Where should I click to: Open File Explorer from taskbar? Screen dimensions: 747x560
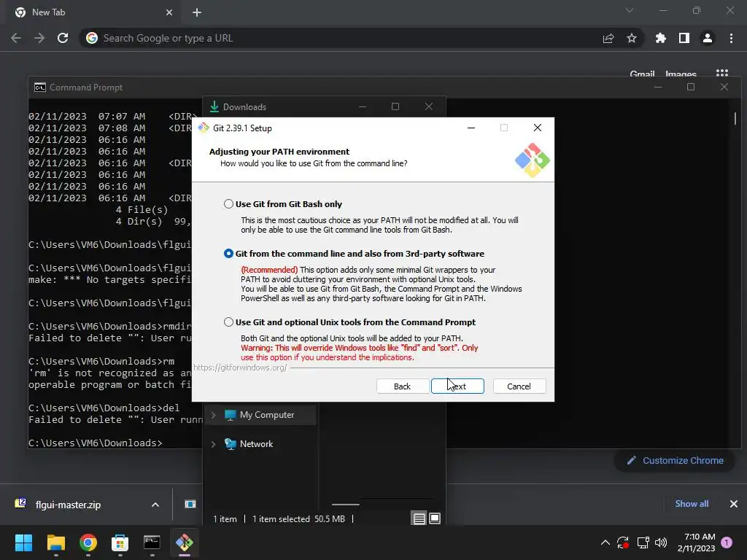(55, 542)
